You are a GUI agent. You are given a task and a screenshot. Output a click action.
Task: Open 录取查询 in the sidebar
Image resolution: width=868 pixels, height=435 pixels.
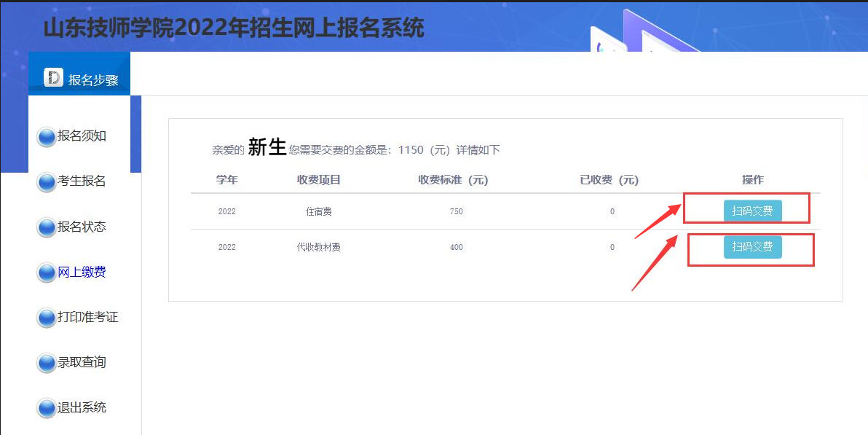tap(82, 362)
